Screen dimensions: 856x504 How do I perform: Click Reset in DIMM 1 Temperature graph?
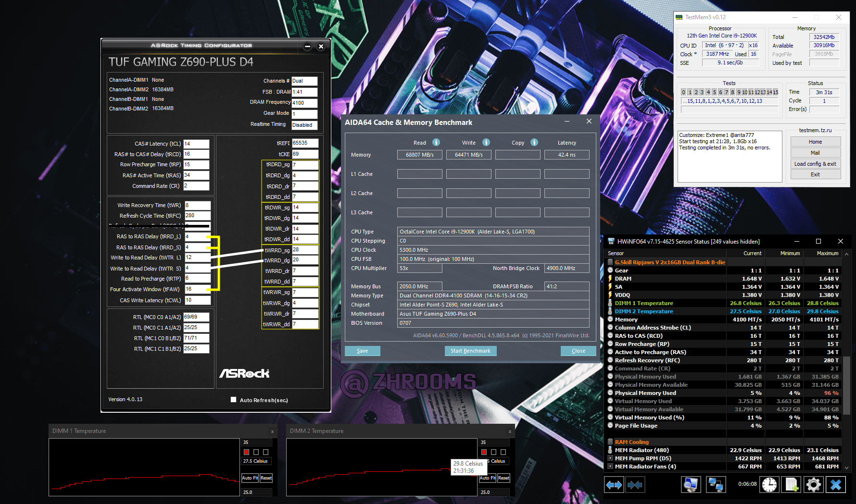(x=266, y=478)
